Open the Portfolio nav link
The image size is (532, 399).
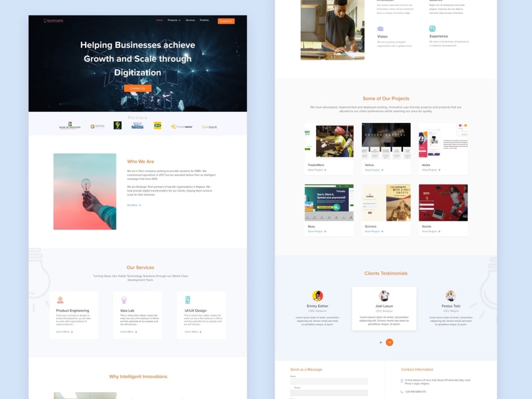(204, 20)
